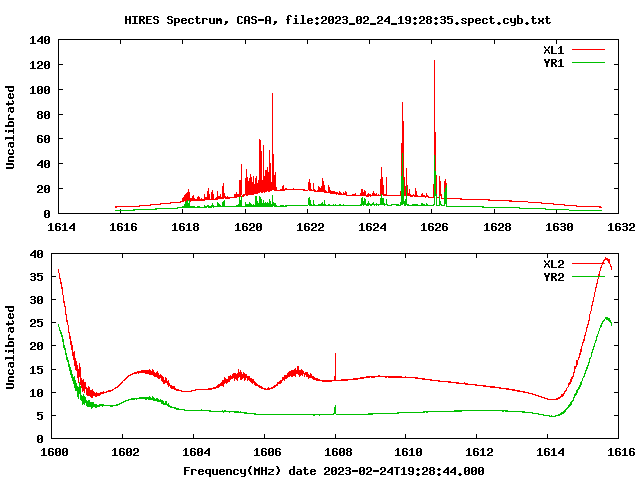Screen dimensions: 640x480
Task: Click the 1606 x-axis tick label
Action: 267,452
